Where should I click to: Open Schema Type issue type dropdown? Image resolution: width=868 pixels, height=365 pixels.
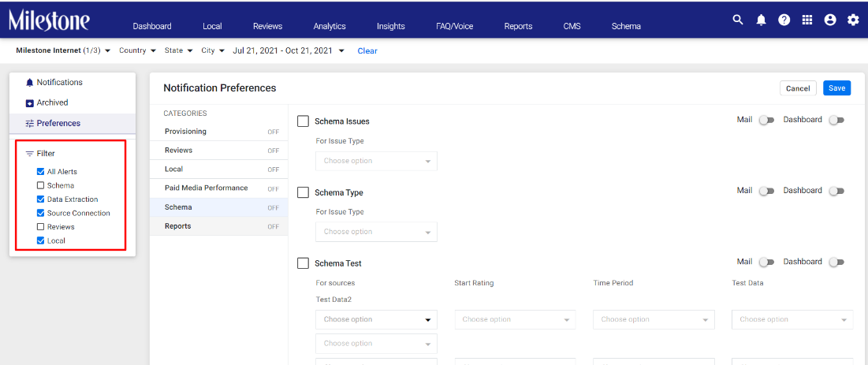[x=376, y=232]
